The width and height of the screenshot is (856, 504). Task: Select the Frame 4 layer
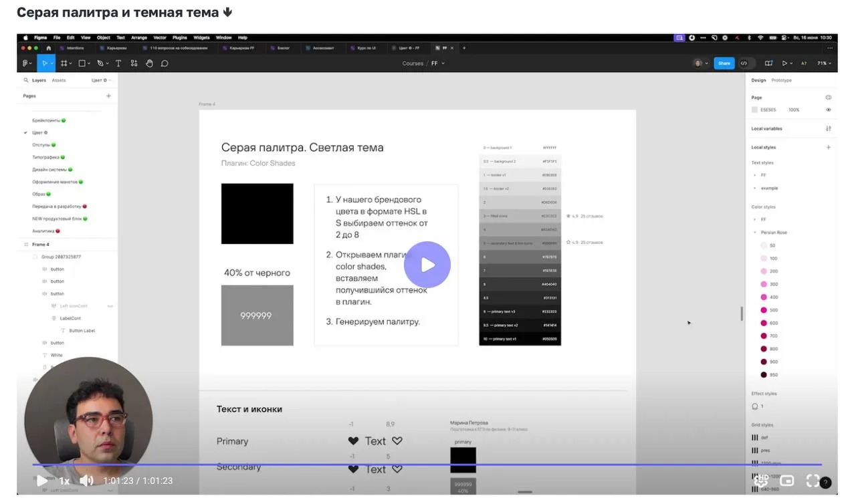coord(41,245)
